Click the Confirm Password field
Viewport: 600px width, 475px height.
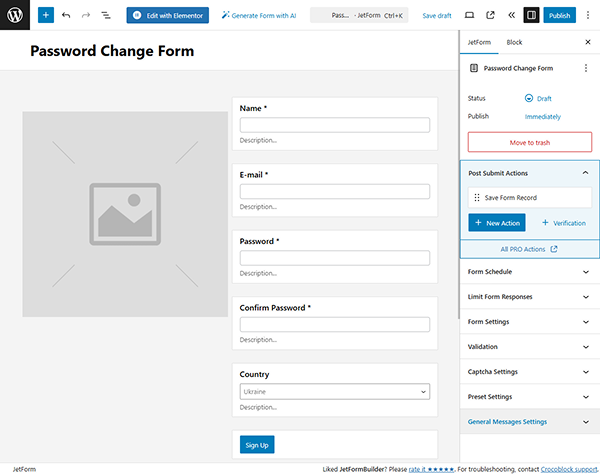point(335,325)
